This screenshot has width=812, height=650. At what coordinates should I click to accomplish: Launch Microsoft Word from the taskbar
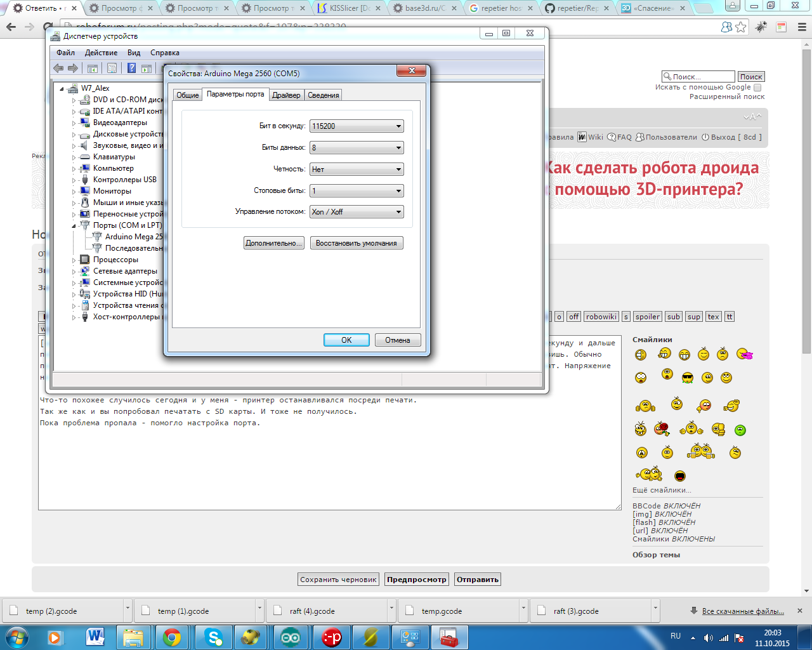click(x=95, y=637)
